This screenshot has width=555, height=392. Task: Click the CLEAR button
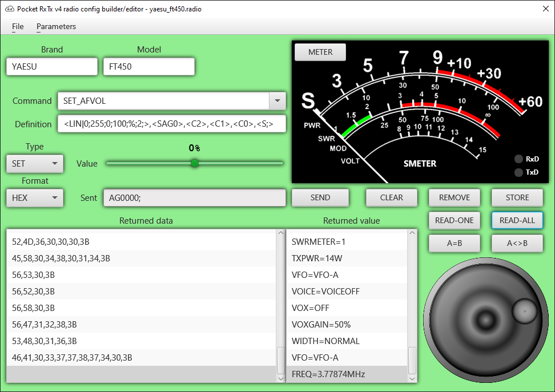pyautogui.click(x=392, y=197)
